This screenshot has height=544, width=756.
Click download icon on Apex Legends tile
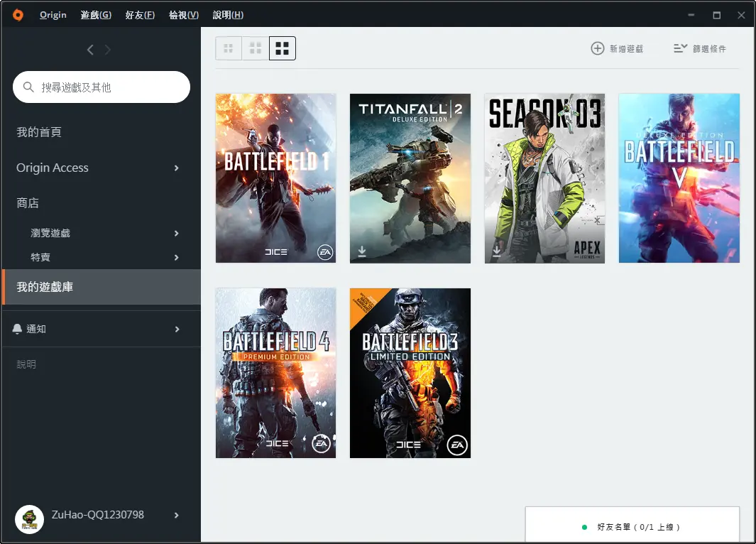tap(497, 251)
